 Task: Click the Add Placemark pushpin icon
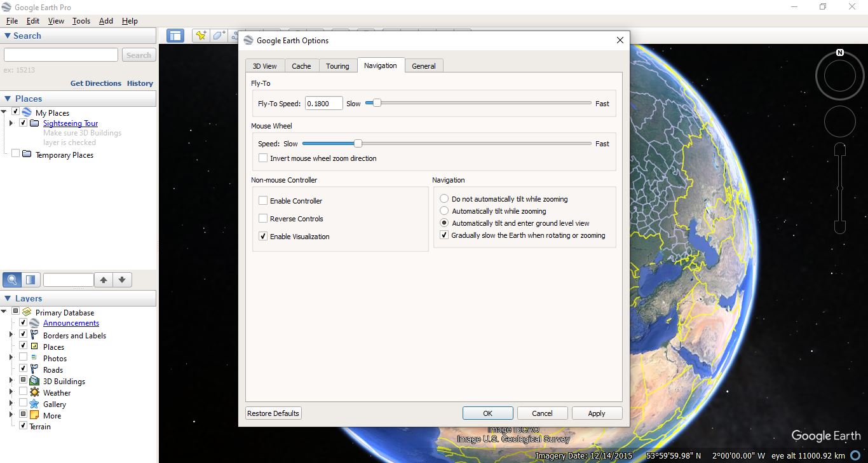pyautogui.click(x=201, y=36)
